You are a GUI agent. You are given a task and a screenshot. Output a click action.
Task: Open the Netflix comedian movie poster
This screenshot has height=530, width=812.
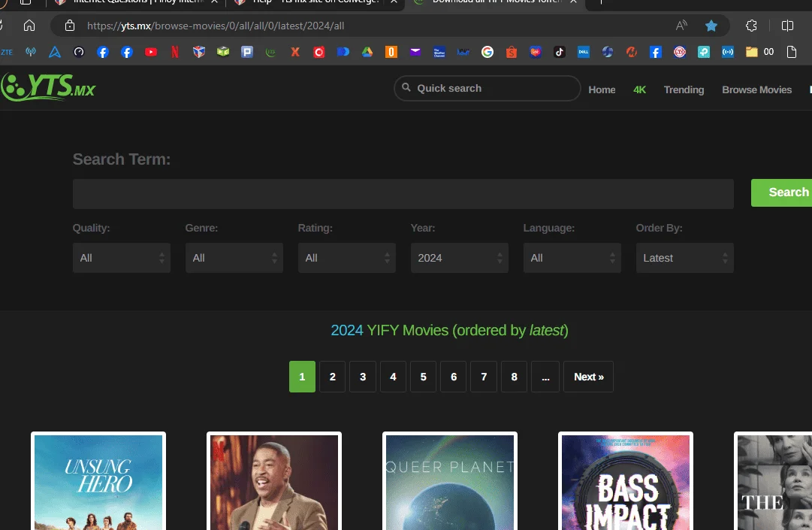coord(274,481)
